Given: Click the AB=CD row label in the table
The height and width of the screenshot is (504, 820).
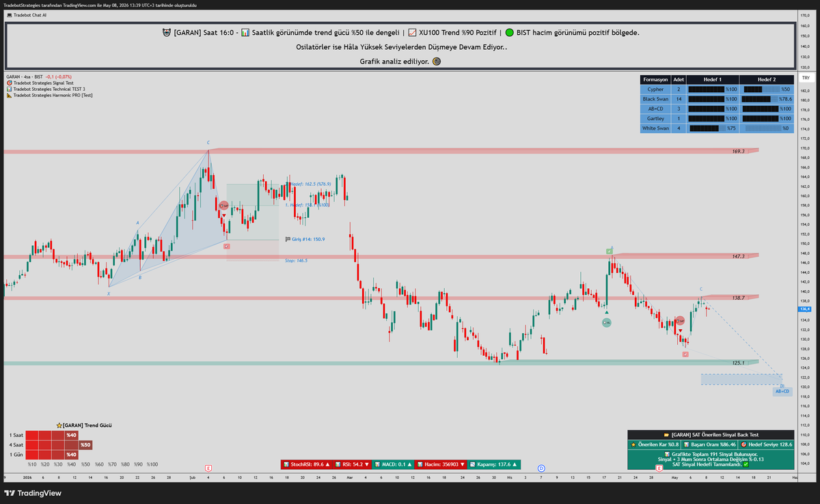Looking at the screenshot, I should 655,109.
